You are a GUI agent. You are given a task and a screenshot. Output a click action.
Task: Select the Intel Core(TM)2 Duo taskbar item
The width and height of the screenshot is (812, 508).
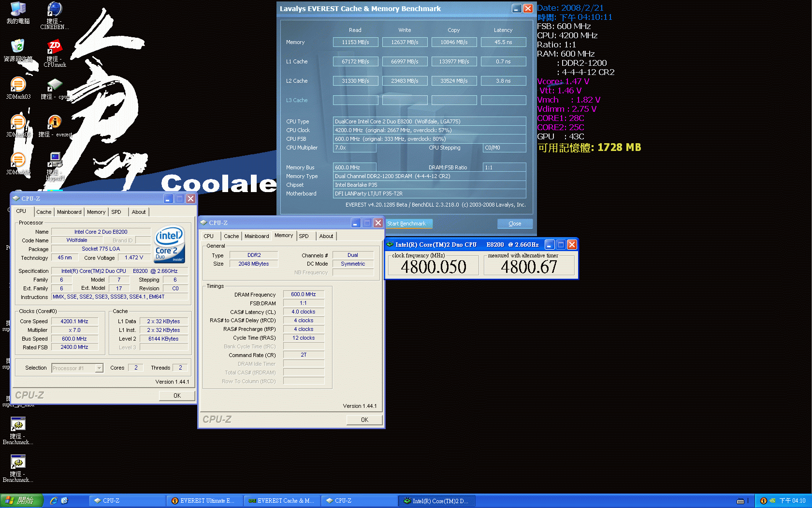(436, 501)
